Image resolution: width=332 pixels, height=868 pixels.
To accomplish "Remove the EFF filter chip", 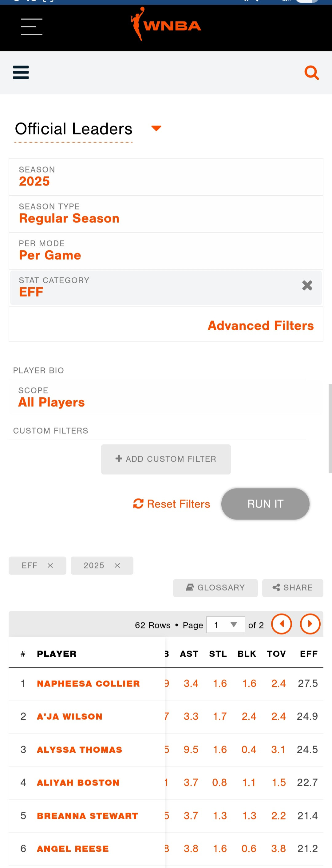I will point(50,565).
